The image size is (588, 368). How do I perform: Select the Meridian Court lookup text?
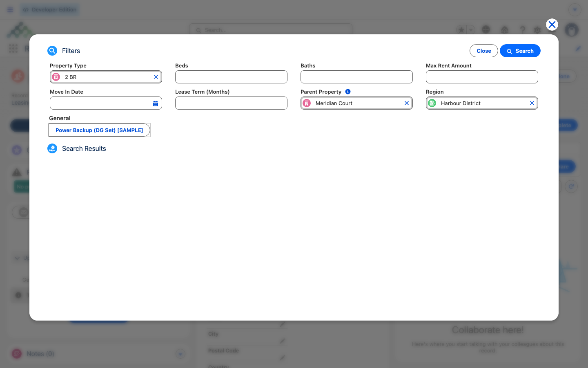tap(334, 103)
